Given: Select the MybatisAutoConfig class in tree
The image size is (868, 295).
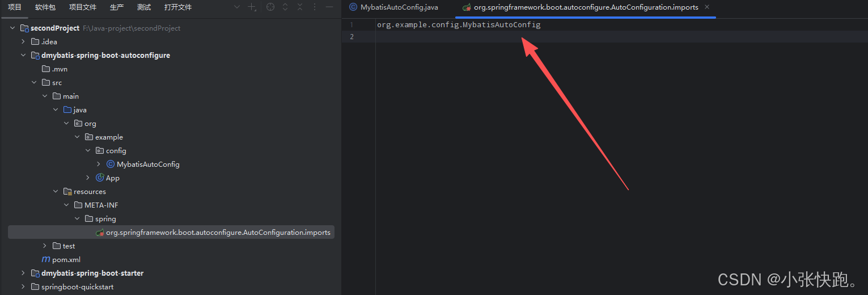Looking at the screenshot, I should (148, 164).
